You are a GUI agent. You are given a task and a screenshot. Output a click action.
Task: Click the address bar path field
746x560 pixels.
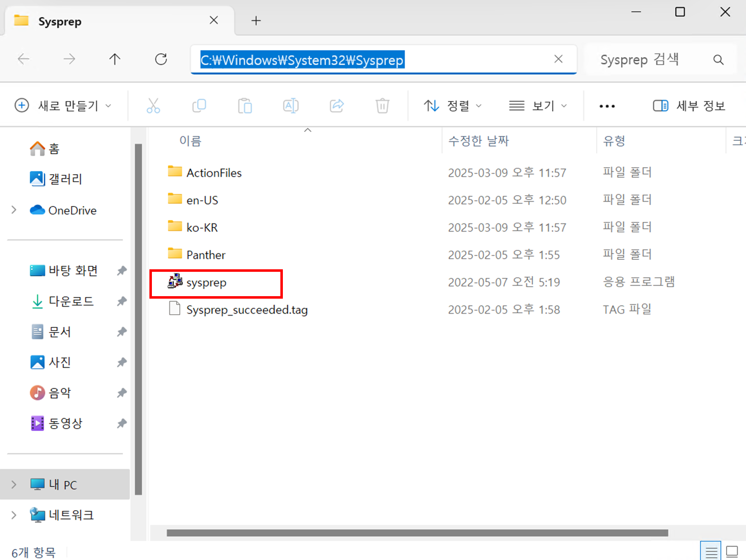[383, 60]
